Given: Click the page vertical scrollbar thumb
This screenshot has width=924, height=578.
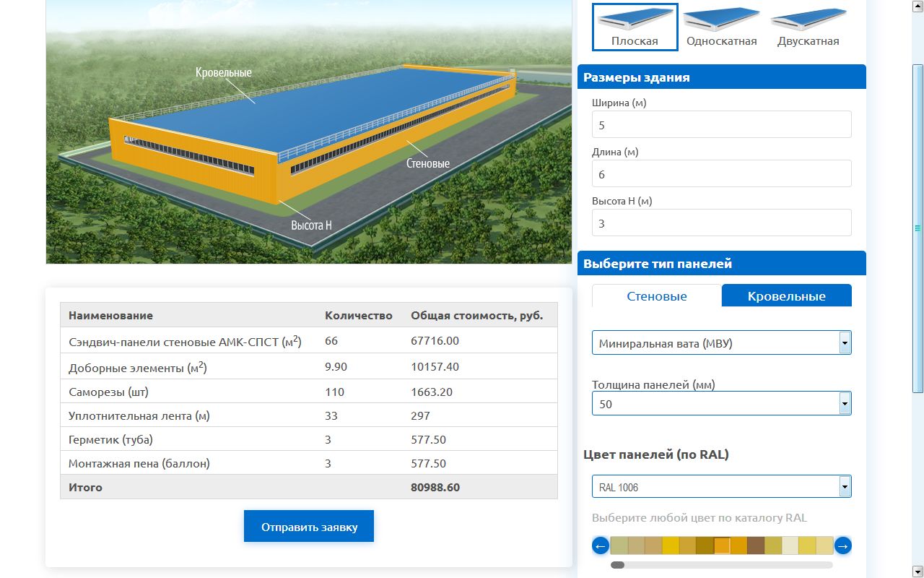Looking at the screenshot, I should click(918, 229).
